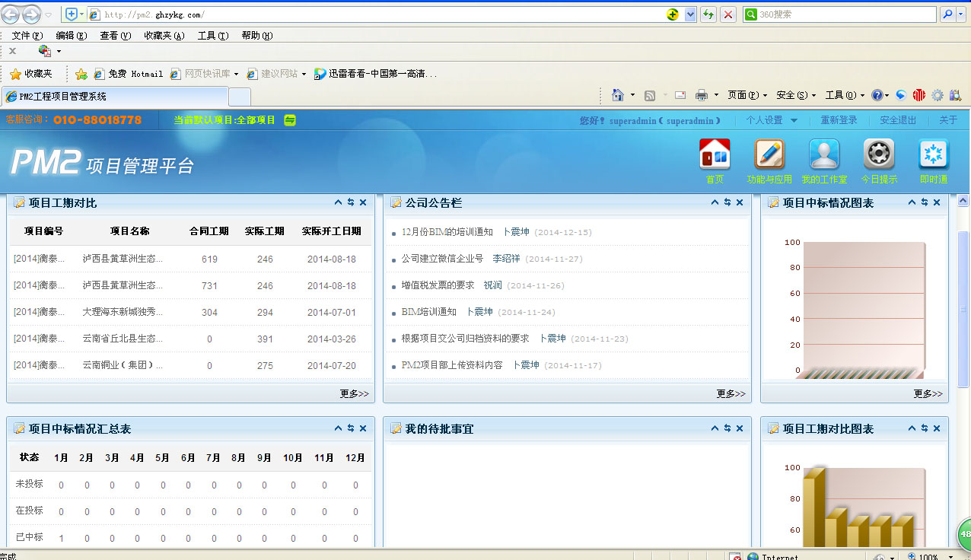Click the 首页 home icon
The image size is (971, 560).
pyautogui.click(x=715, y=154)
